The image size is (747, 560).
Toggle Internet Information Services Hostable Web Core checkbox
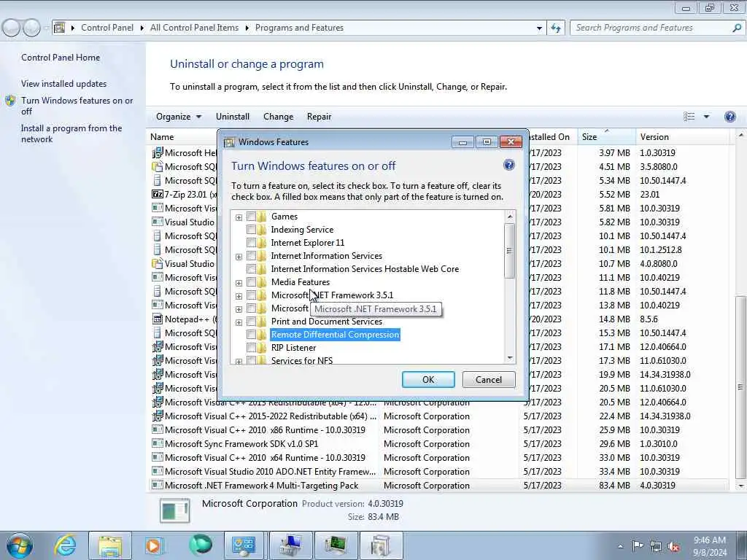click(x=251, y=269)
